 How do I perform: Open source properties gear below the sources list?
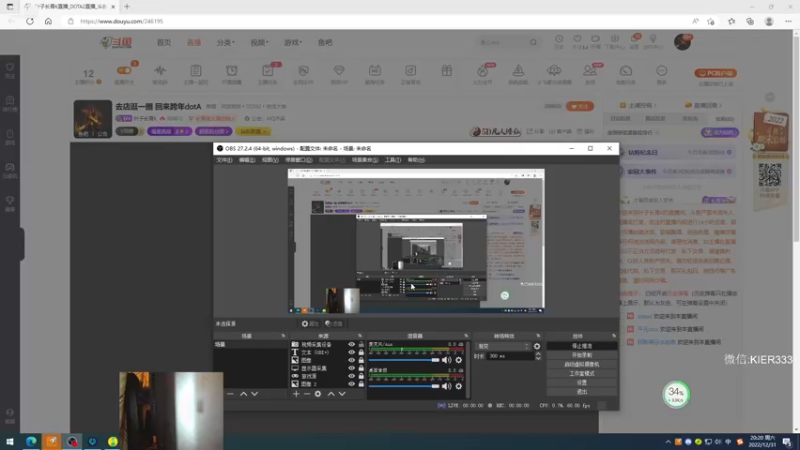point(318,394)
